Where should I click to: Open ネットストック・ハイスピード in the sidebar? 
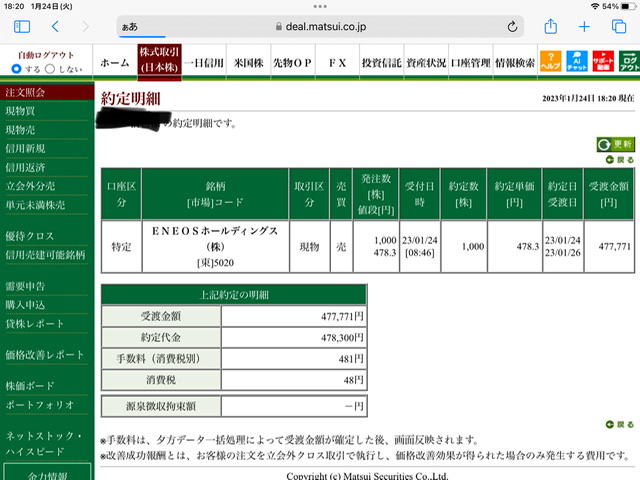point(43,443)
